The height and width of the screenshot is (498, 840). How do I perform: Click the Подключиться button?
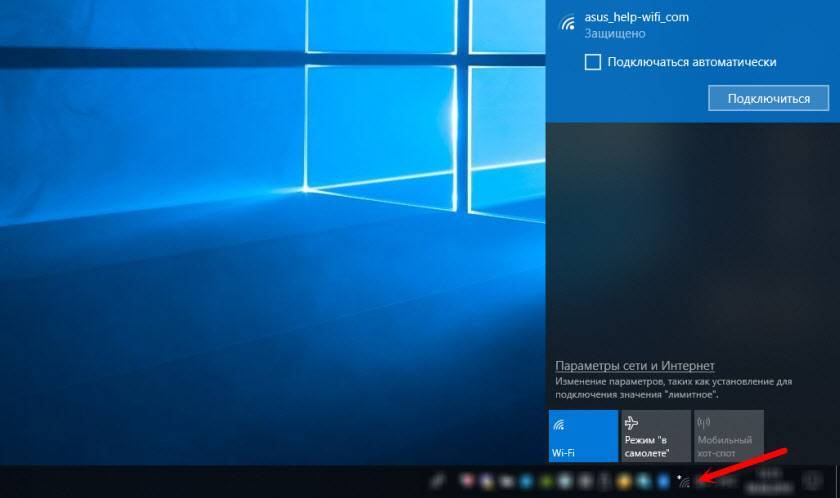pyautogui.click(x=768, y=98)
